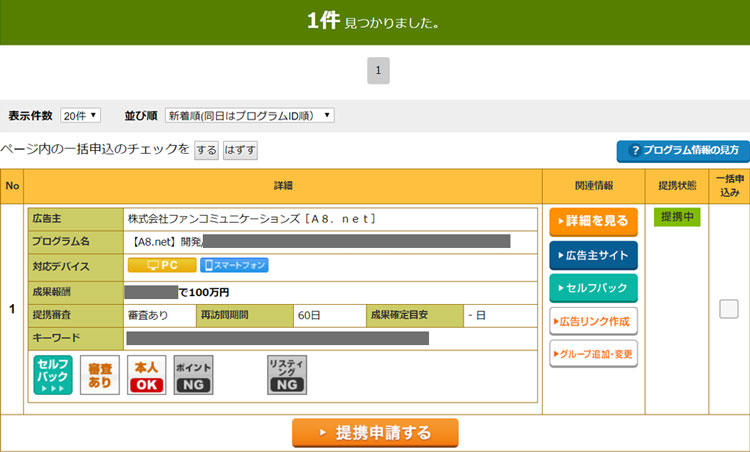
Task: Click the ポイントNG badge icon
Action: (x=193, y=375)
